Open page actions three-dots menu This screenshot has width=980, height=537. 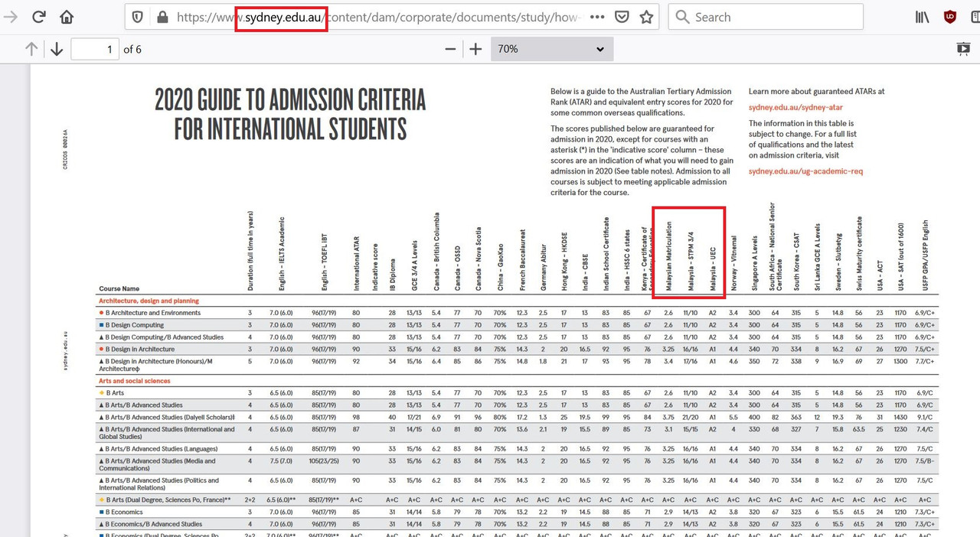597,17
